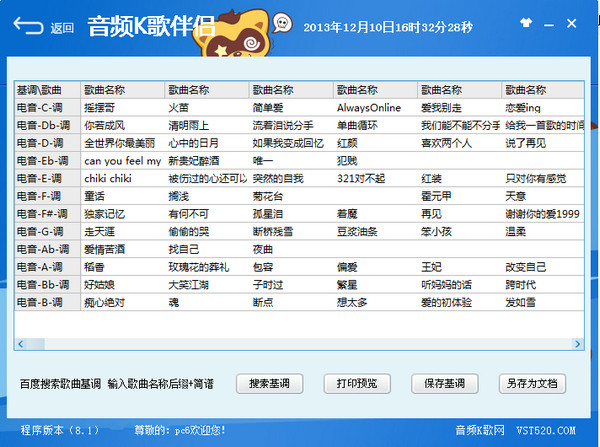Click 另存为文档 button
Image resolution: width=600 pixels, height=447 pixels.
(x=532, y=383)
